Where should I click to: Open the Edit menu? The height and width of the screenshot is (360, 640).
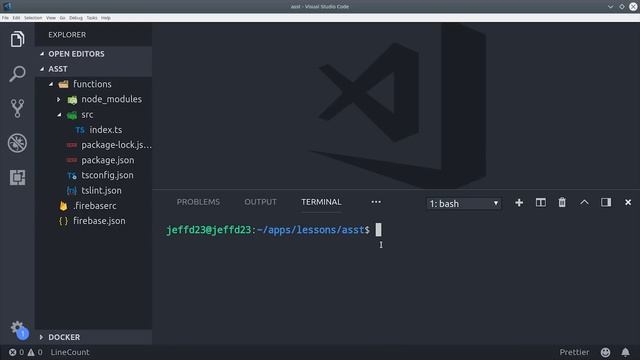tap(16, 18)
